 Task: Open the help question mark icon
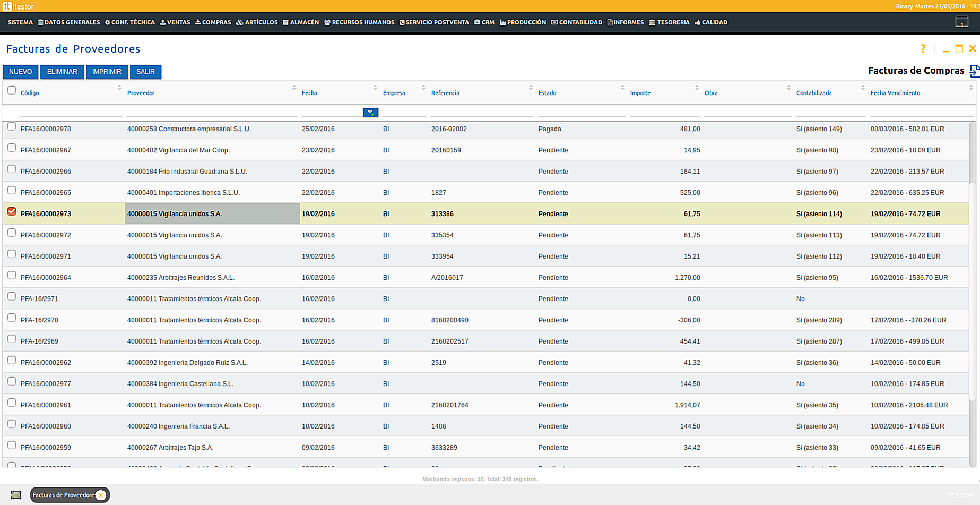923,49
